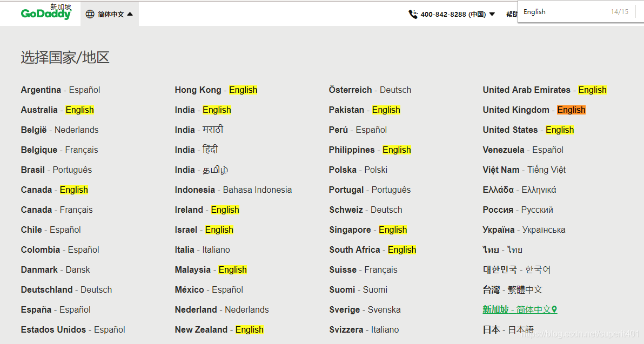Select Singapore - English
644x344 pixels.
point(368,230)
